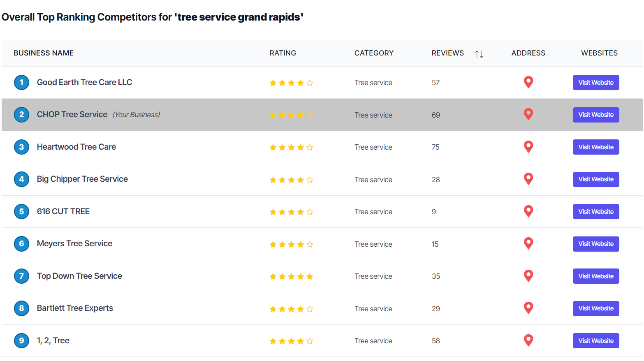Click the rank badge number 1
This screenshot has height=361, width=644.
[x=22, y=82]
